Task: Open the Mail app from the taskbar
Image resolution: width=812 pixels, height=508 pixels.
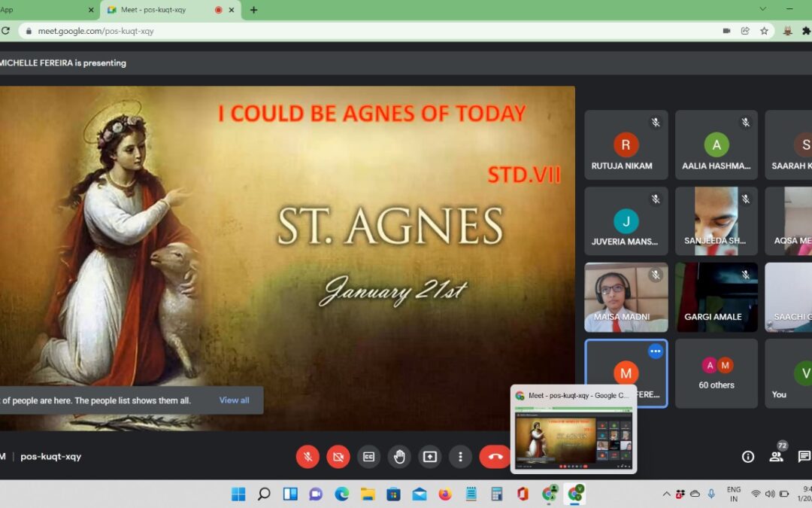Action: (420, 494)
